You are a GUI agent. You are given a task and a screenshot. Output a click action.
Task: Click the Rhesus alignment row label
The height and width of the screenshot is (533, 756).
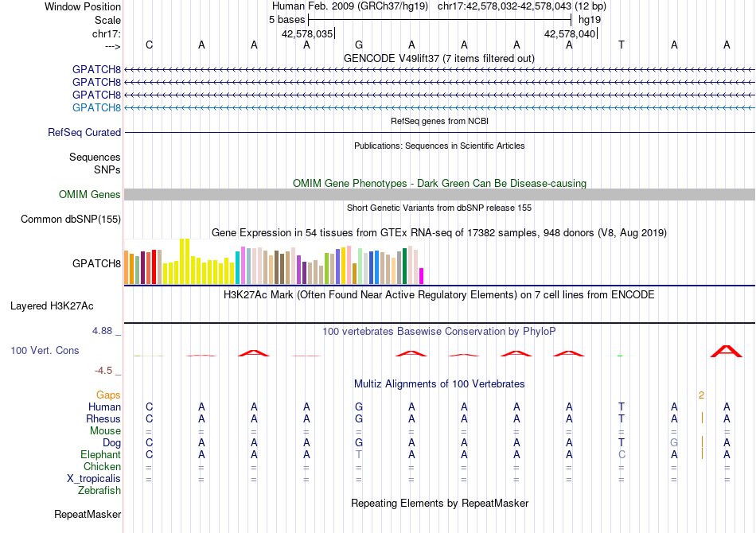coord(103,418)
